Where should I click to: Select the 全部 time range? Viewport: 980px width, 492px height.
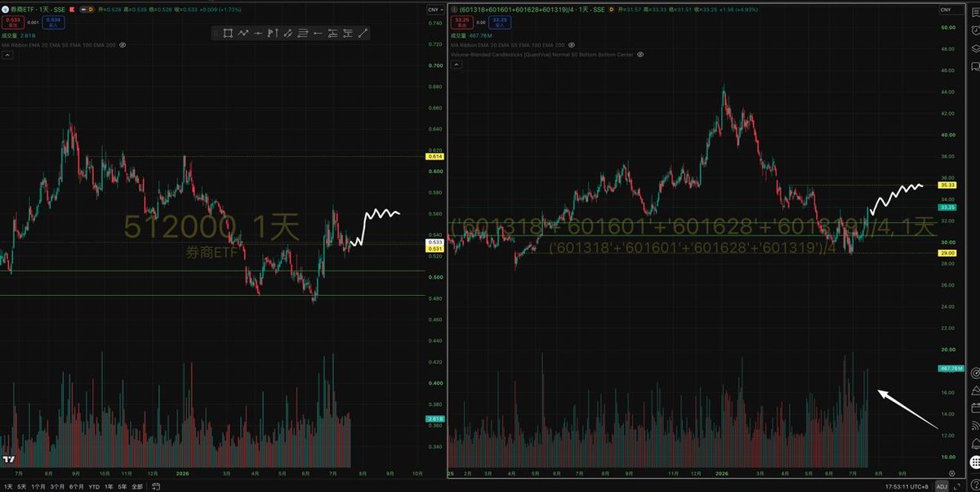point(137,486)
